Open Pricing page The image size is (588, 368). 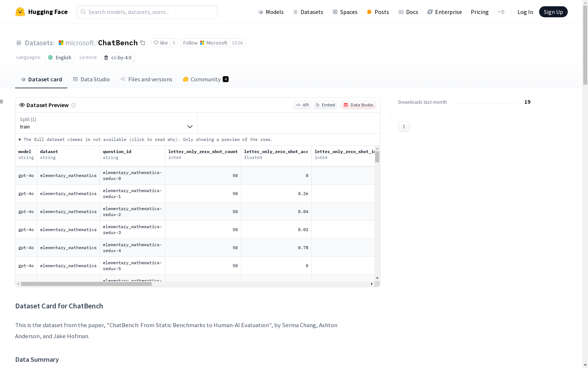click(480, 12)
